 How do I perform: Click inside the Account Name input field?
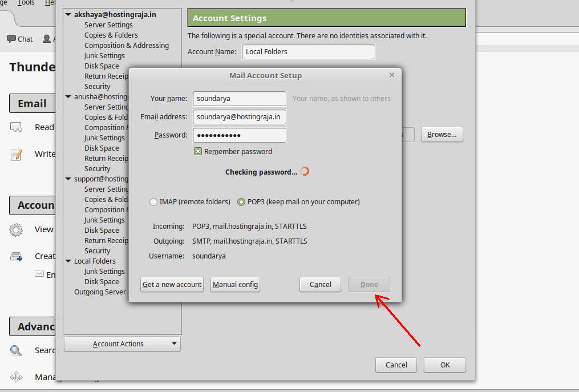click(x=308, y=51)
